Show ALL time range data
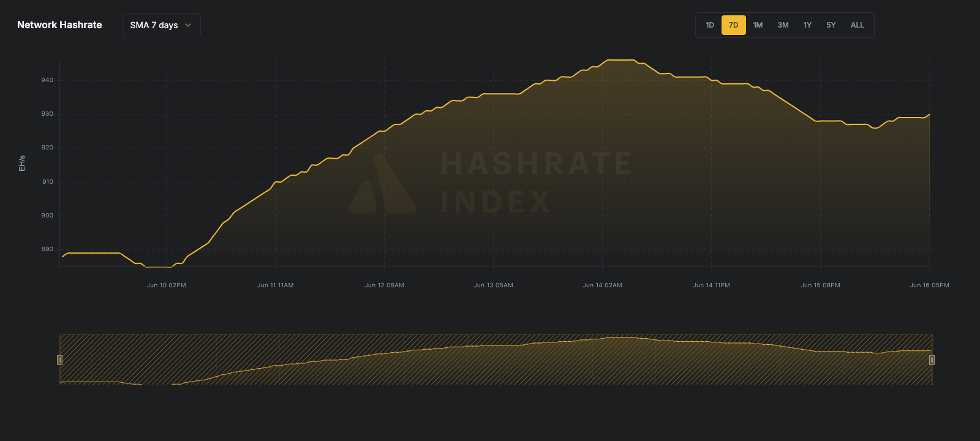This screenshot has width=980, height=441. pos(858,25)
